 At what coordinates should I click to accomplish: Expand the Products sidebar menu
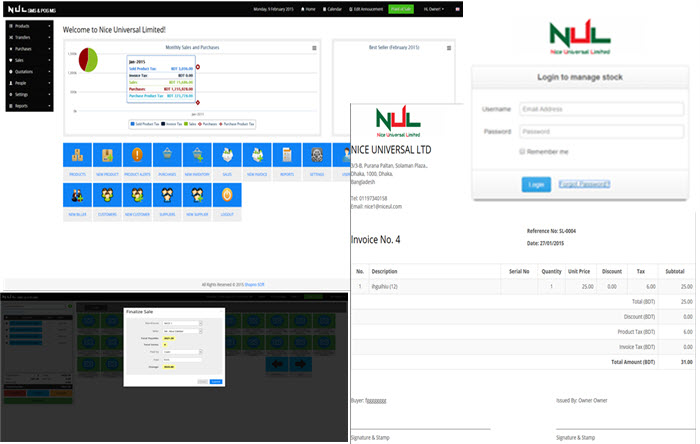tap(29, 25)
